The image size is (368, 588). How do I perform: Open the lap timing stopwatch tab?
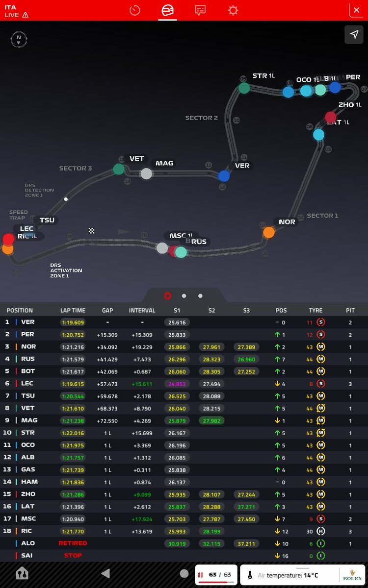tap(135, 10)
